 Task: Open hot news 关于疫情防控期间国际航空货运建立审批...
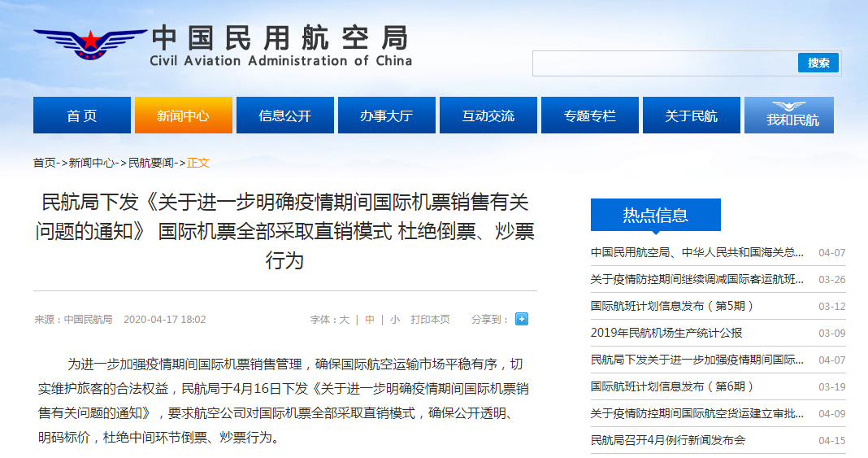tap(697, 413)
